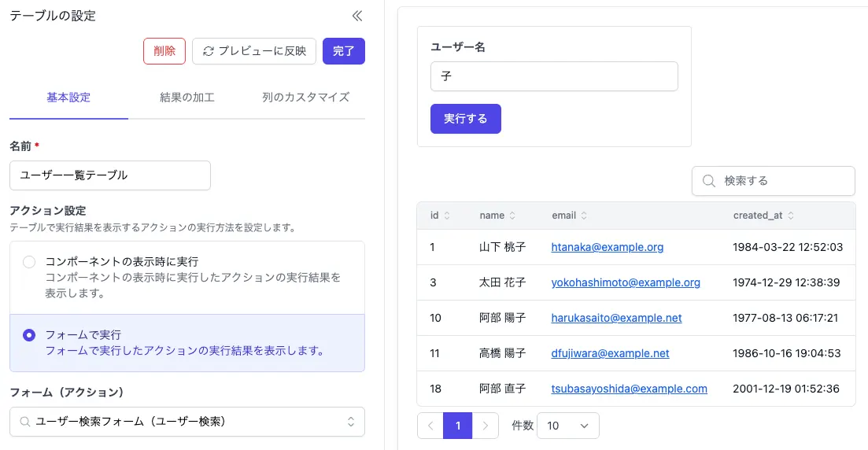This screenshot has width=868, height=450.
Task: Sort table by email column arrows
Action: [583, 216]
